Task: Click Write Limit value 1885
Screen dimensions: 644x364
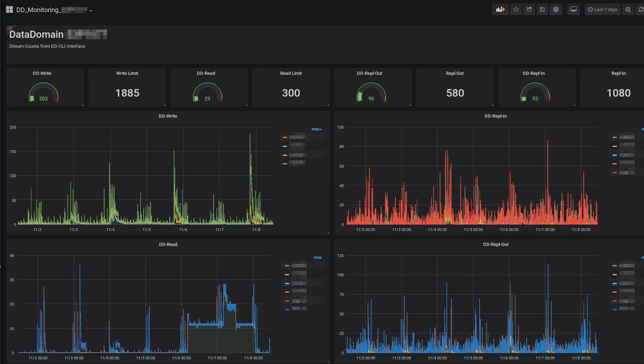Action: pos(127,93)
